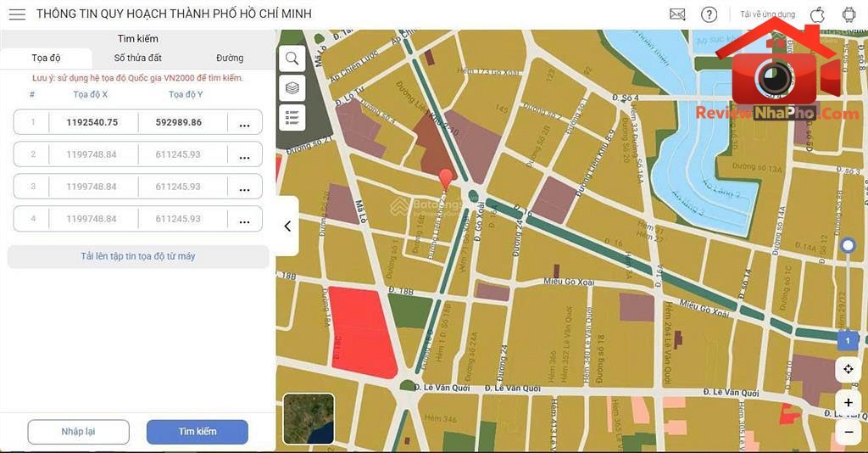Collapse the search panel with chevron

[287, 226]
